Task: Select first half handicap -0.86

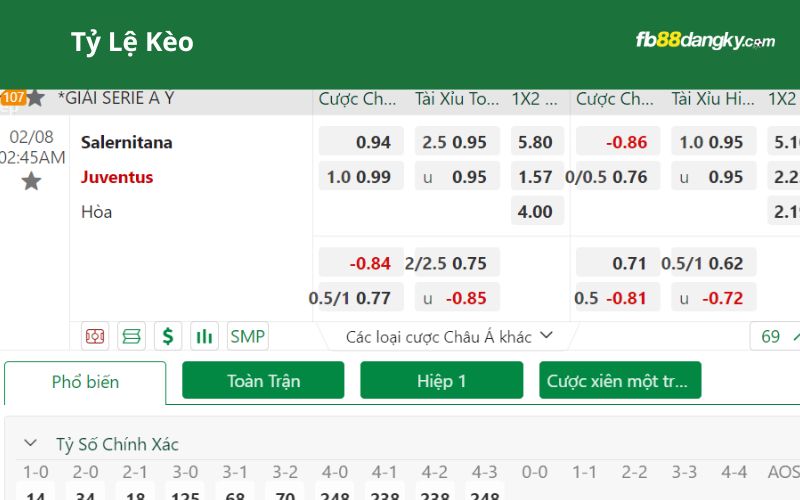Action: 618,141
